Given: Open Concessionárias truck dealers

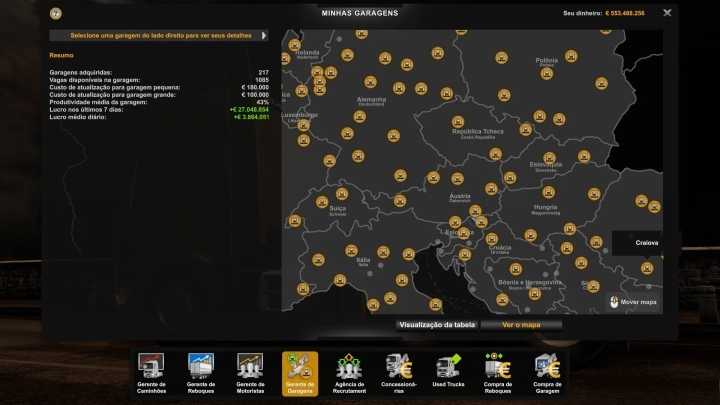Looking at the screenshot, I should tap(399, 373).
